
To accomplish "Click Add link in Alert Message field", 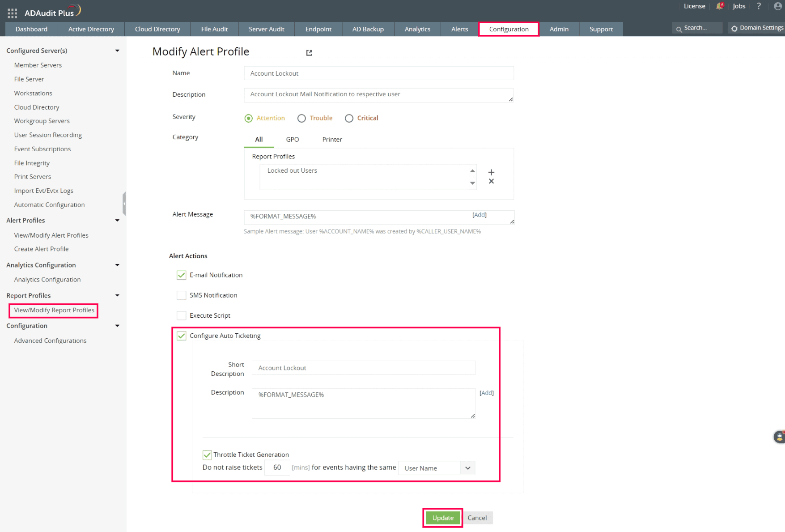I will [479, 215].
